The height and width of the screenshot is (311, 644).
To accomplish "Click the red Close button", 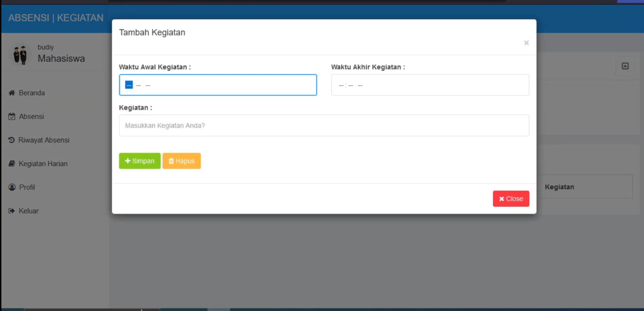I will [x=511, y=199].
